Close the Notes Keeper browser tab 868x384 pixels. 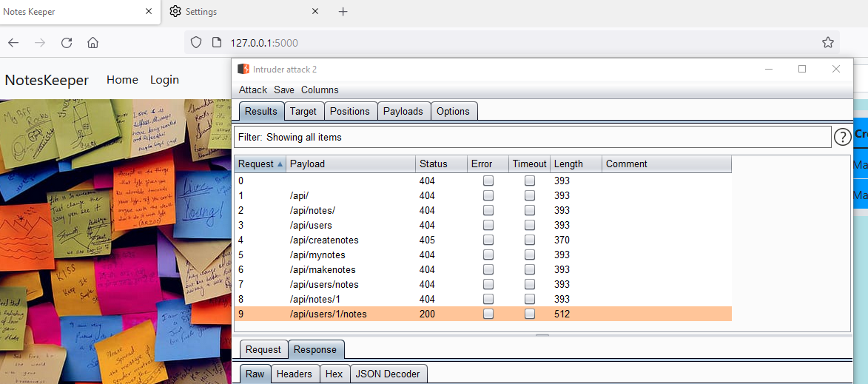coord(148,12)
